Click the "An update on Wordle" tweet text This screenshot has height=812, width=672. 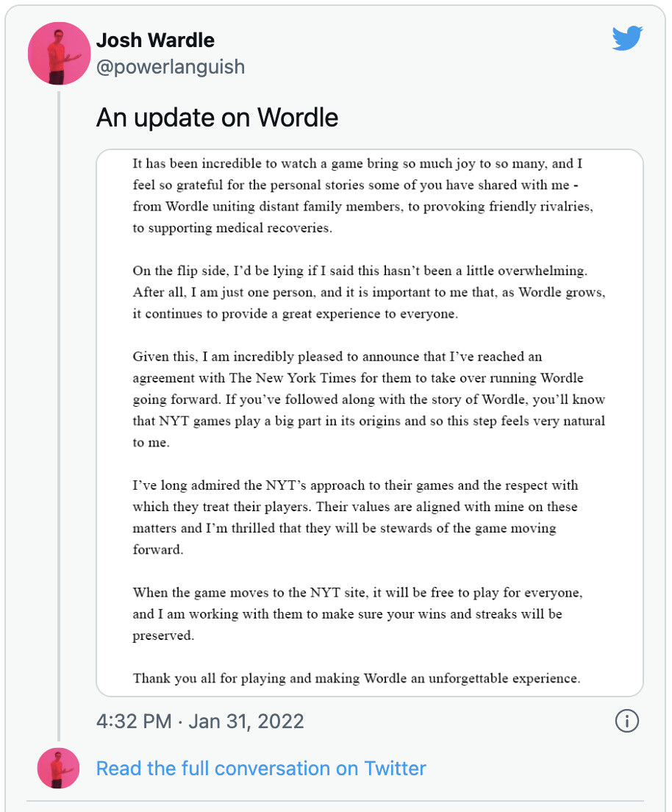[x=217, y=118]
